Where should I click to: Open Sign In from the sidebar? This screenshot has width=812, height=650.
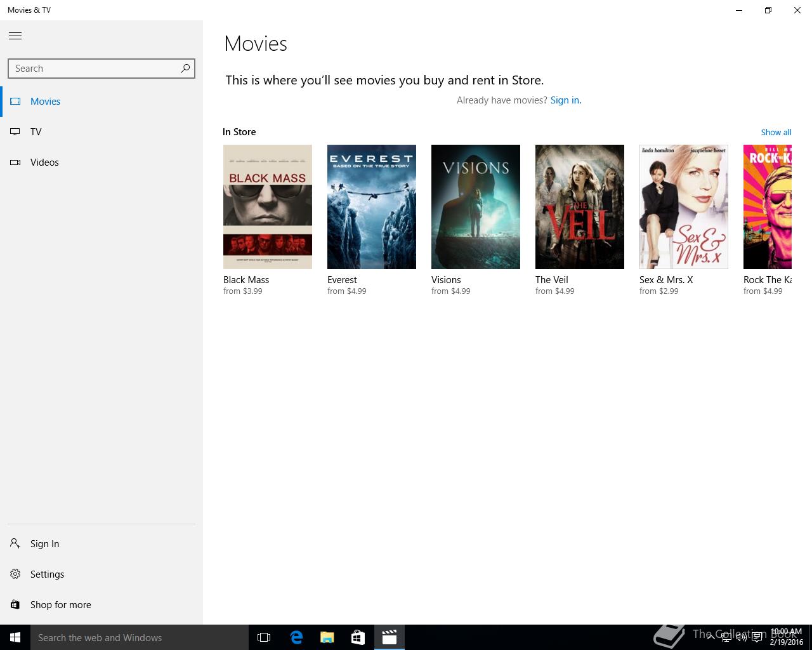pyautogui.click(x=101, y=543)
